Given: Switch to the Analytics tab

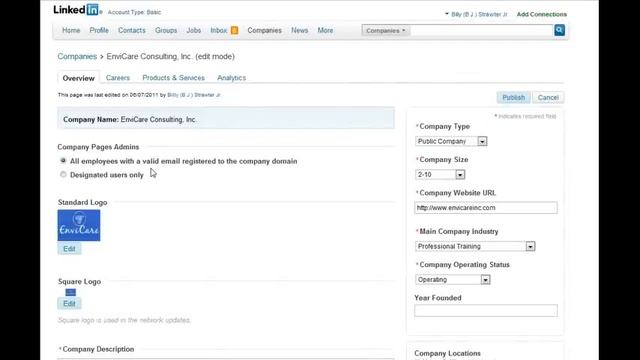Looking at the screenshot, I should click(x=231, y=78).
